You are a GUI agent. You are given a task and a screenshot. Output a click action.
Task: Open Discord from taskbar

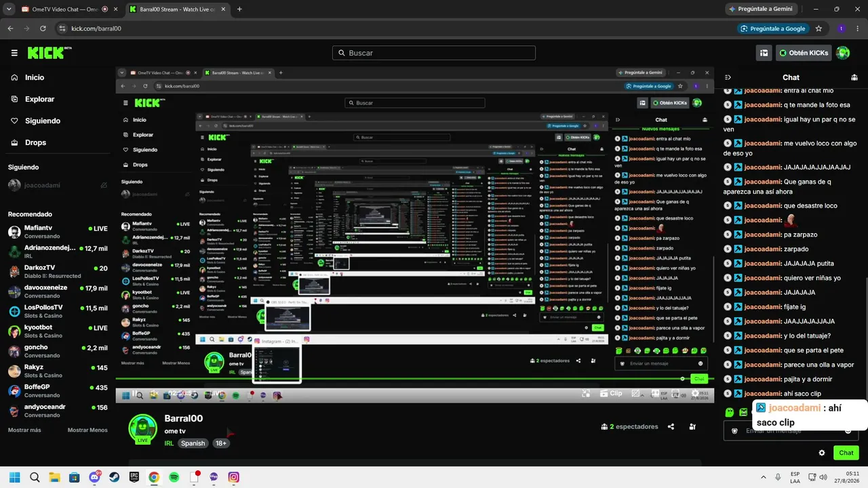94,477
